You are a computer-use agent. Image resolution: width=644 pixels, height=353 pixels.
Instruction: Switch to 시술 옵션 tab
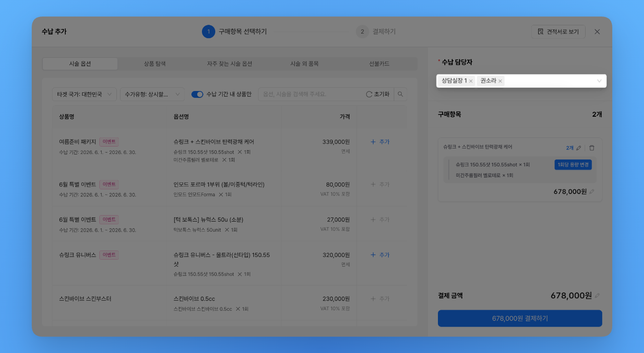(80, 64)
